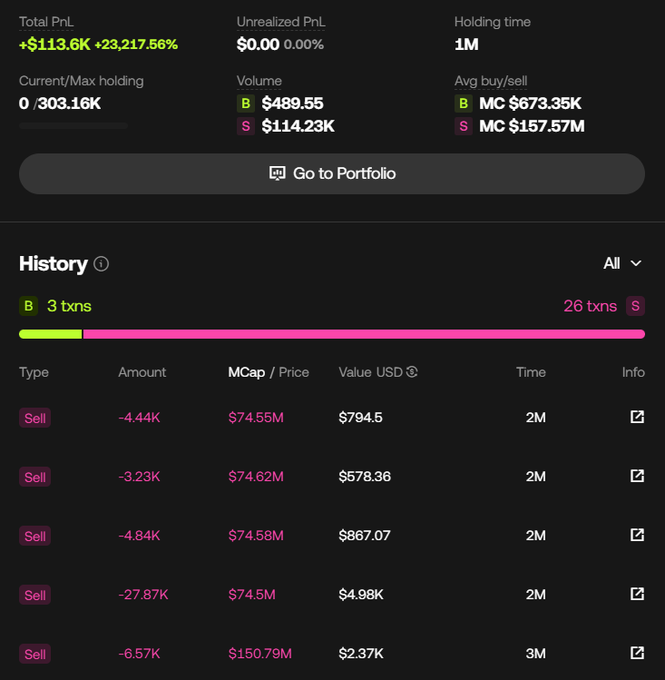The width and height of the screenshot is (665, 680).
Task: Select the 26 txns sell count
Action: coord(590,306)
